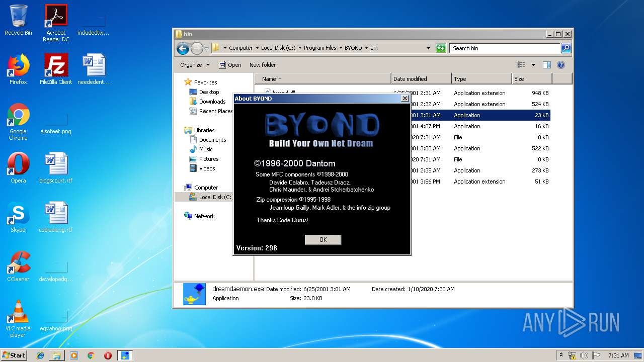This screenshot has height=362, width=644.
Task: Click in the Search bin field
Action: coord(505,48)
